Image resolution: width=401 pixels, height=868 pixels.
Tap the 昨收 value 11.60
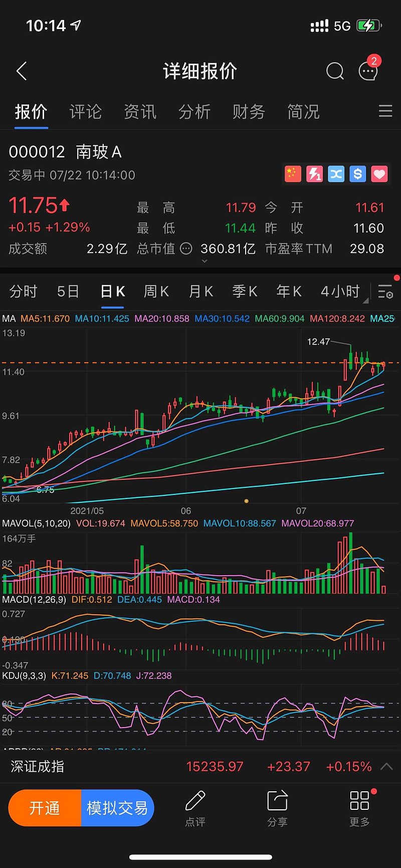point(369,228)
